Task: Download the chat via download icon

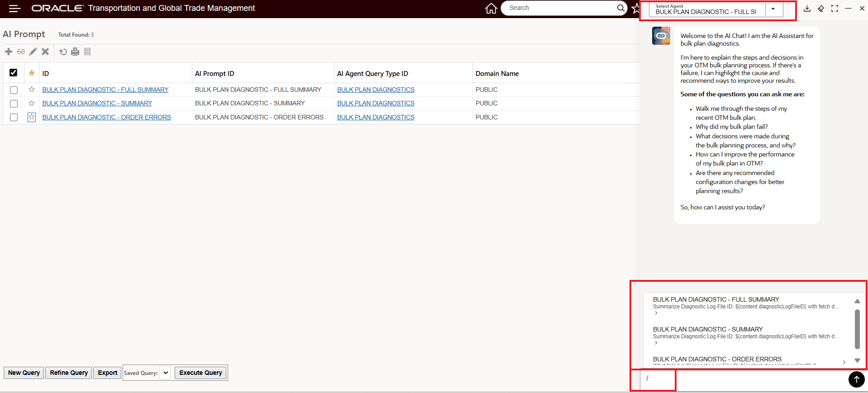Action: pos(807,8)
